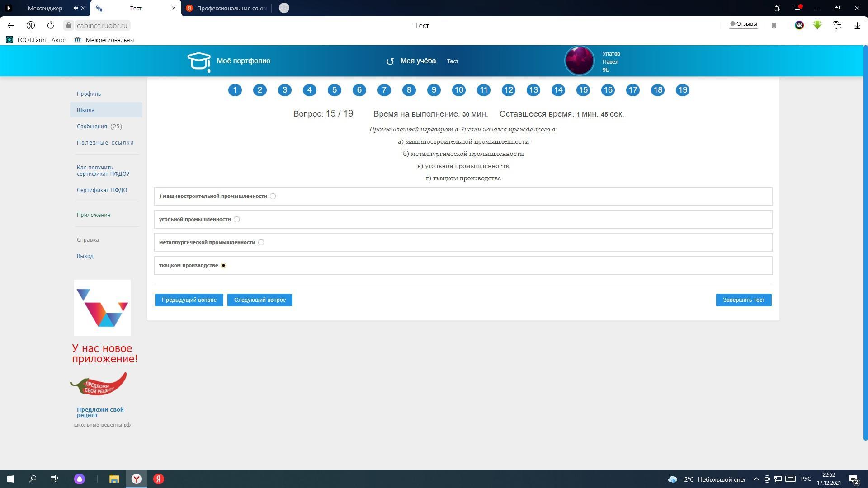Open the browser downloads icon
The width and height of the screenshot is (868, 488).
[x=857, y=26]
